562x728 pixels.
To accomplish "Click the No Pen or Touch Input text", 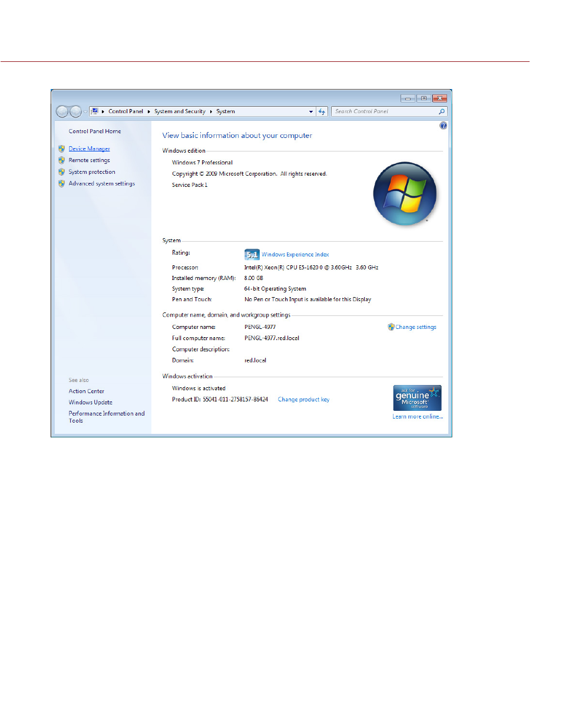I will (308, 299).
